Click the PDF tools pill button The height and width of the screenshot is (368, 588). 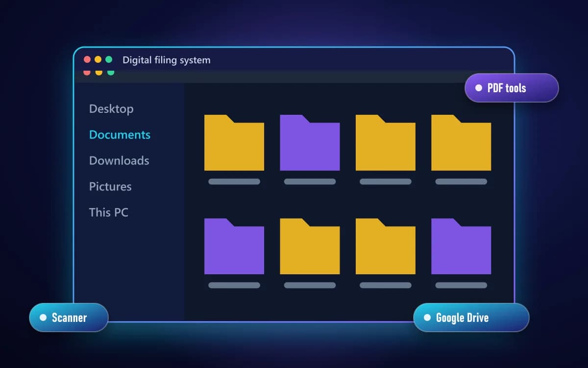click(512, 88)
